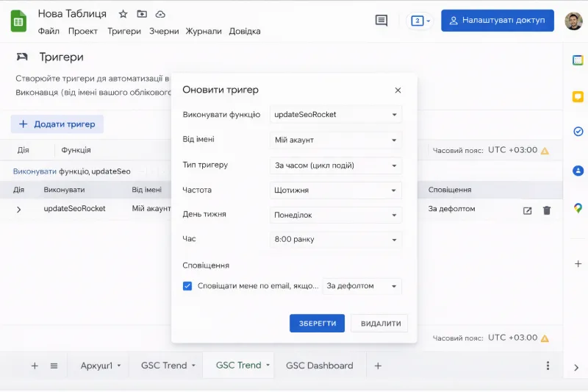Open the edit trigger icon in row
The image size is (588, 392).
527,210
